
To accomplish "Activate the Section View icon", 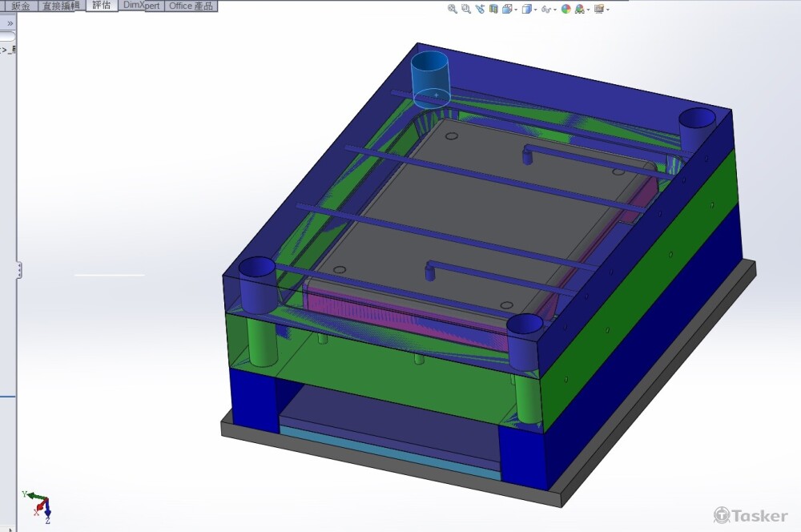I will pos(493,9).
